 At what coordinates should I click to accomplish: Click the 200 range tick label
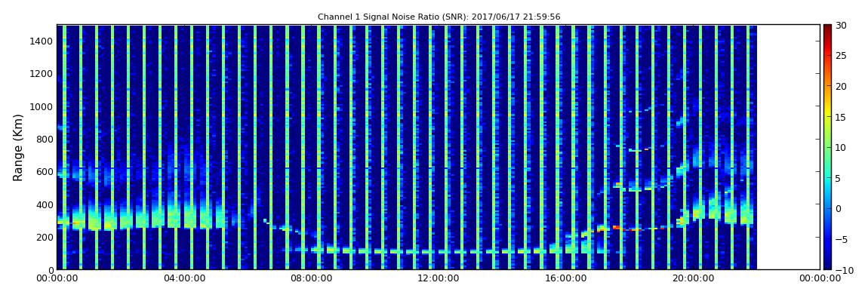tap(45, 238)
